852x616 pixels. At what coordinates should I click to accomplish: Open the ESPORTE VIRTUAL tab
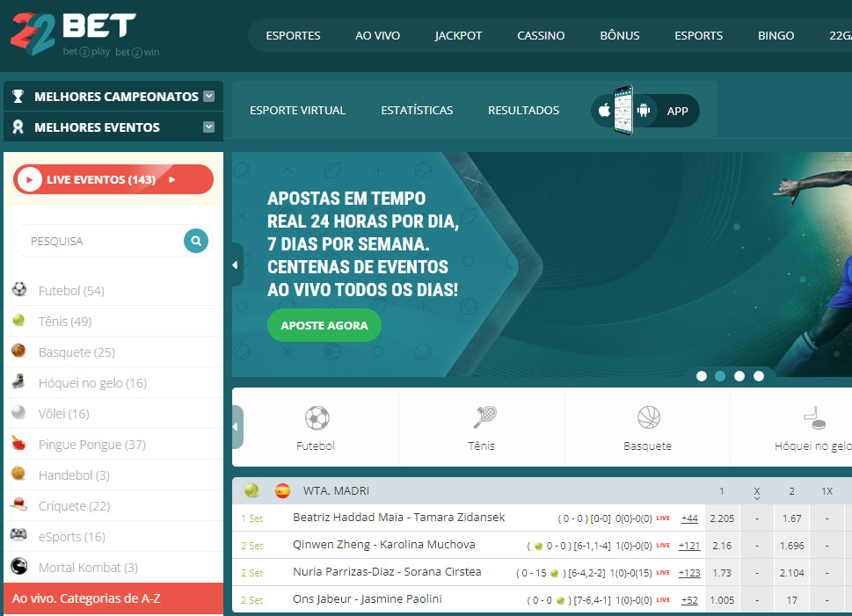298,110
